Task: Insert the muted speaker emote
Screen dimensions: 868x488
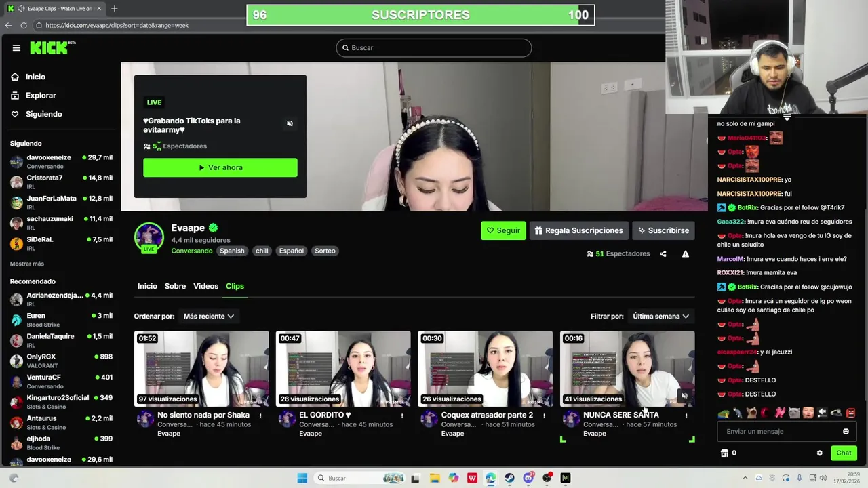Action: 823,413
